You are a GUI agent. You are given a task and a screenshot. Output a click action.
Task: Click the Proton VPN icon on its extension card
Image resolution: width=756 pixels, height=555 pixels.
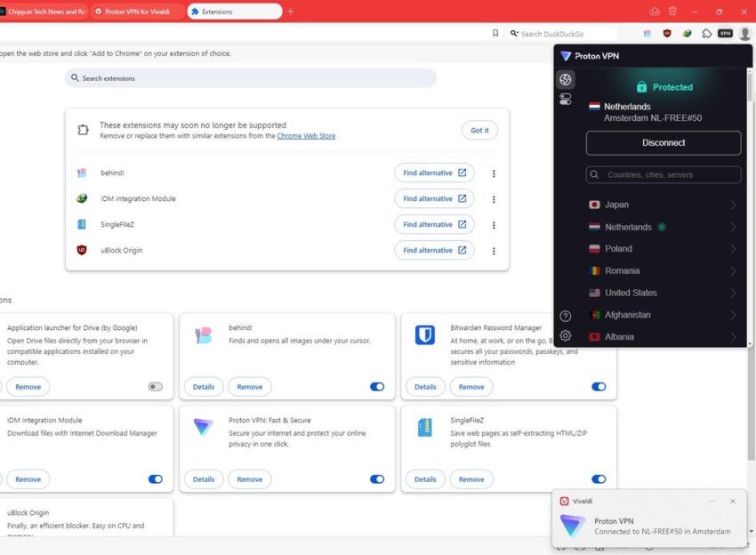(x=203, y=427)
